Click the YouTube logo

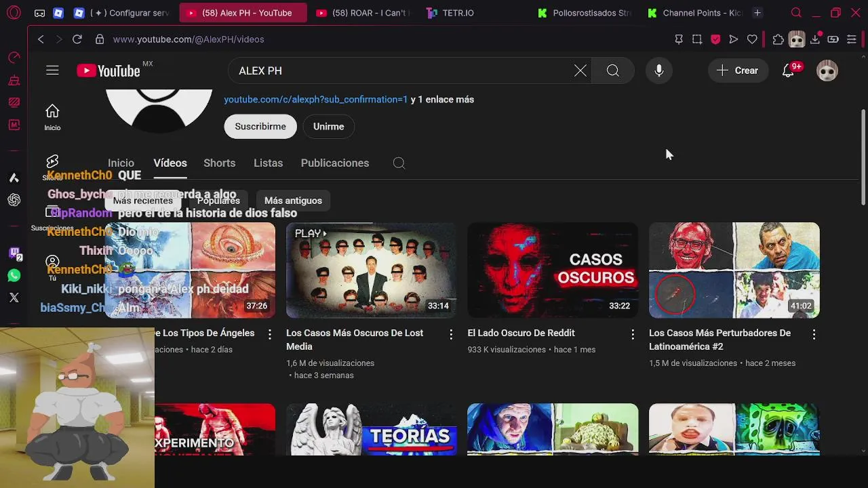click(x=108, y=70)
